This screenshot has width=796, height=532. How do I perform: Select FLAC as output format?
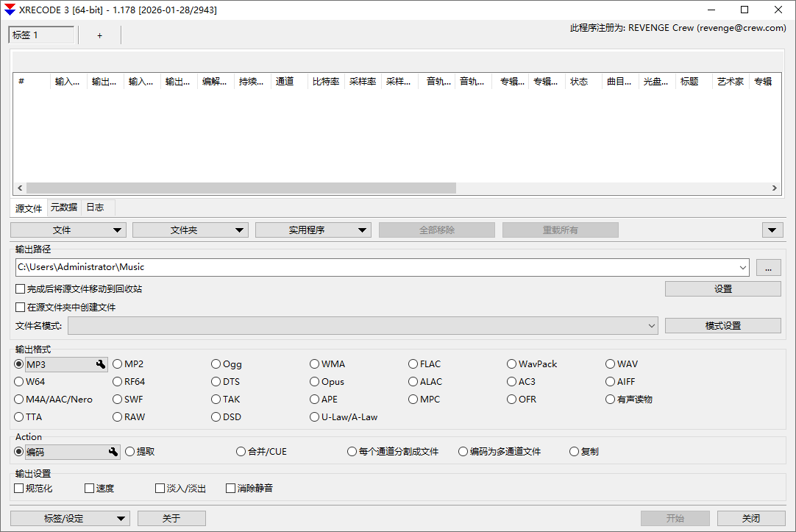(x=413, y=363)
